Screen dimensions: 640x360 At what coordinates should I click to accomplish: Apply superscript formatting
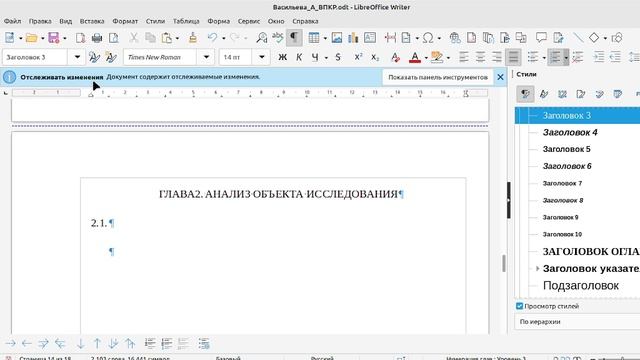click(358, 58)
